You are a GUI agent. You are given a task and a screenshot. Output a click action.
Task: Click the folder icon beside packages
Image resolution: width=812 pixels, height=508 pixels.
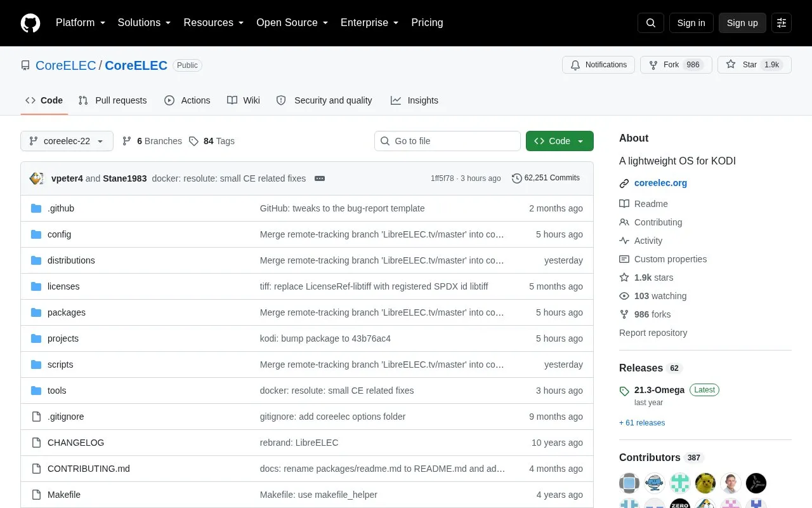(36, 312)
